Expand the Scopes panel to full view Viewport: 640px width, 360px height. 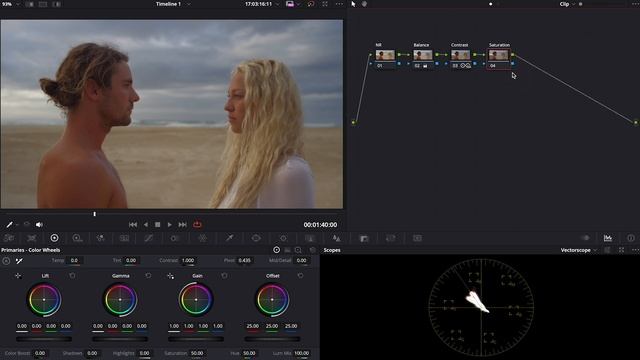pos(621,250)
